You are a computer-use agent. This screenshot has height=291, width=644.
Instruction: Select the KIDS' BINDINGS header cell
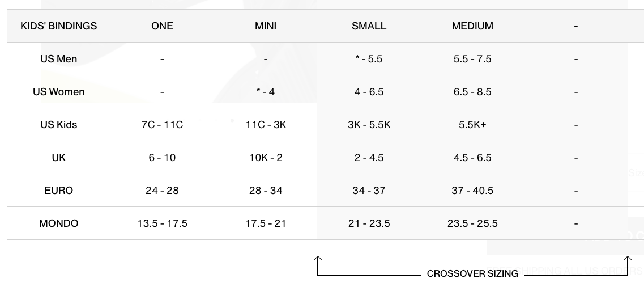click(59, 26)
